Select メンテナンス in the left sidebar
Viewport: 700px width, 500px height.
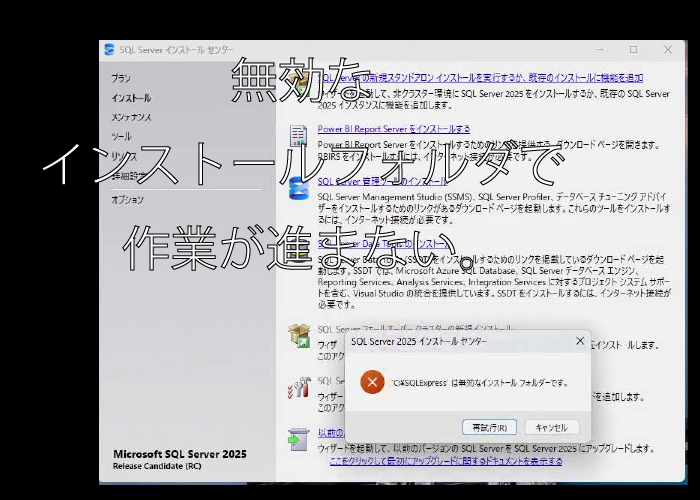[131, 117]
